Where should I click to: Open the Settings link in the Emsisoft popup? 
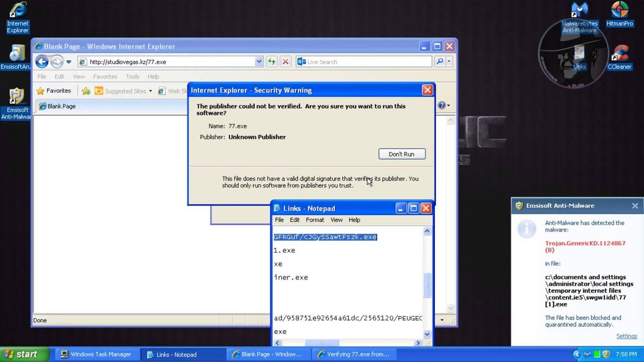click(x=626, y=336)
